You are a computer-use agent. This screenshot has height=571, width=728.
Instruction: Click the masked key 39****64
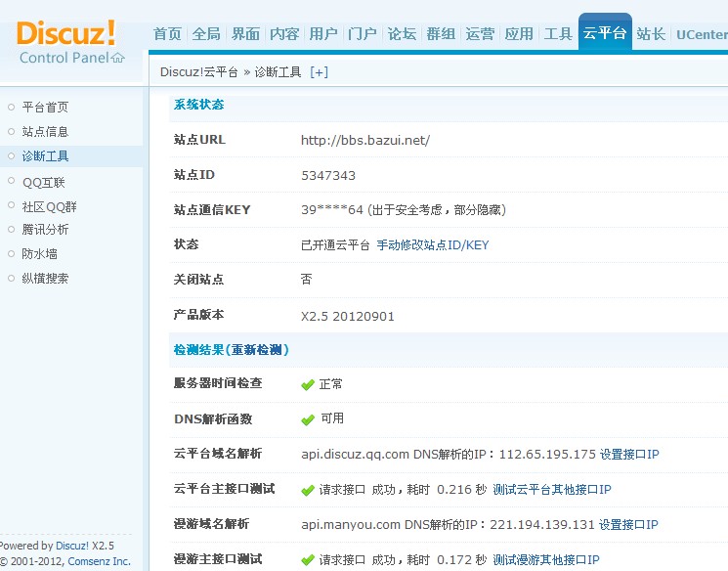(332, 210)
